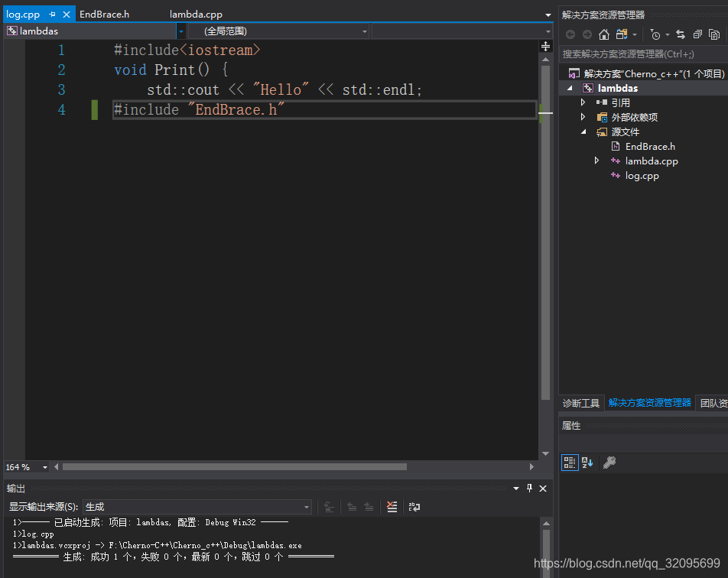Open the pending changes filter clock icon
The width and height of the screenshot is (728, 578).
tap(655, 34)
